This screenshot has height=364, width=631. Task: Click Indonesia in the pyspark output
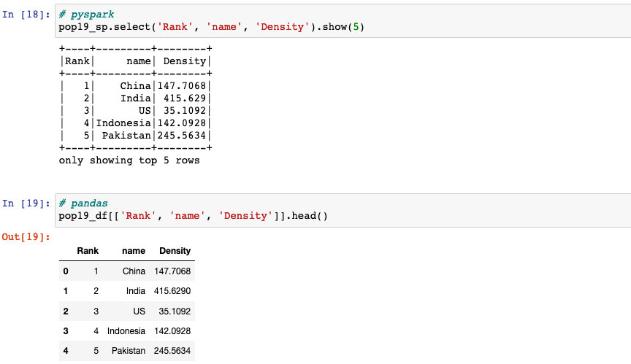pyautogui.click(x=123, y=123)
